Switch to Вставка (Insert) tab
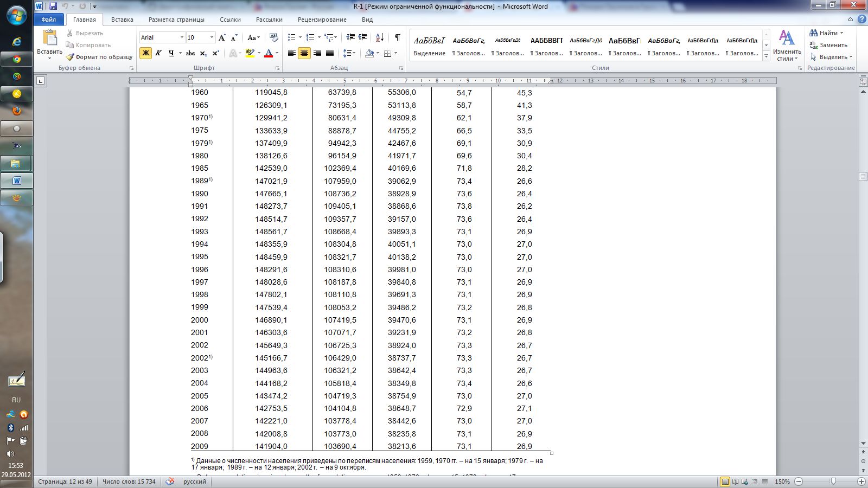Image resolution: width=868 pixels, height=488 pixels. [122, 20]
